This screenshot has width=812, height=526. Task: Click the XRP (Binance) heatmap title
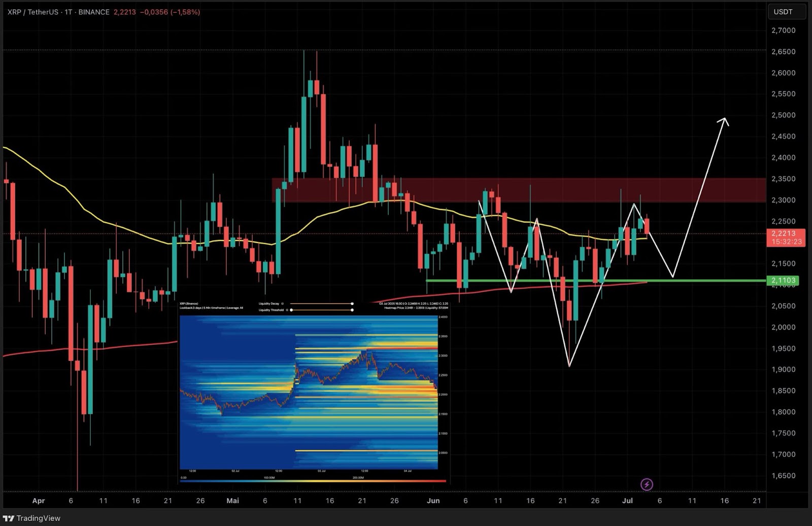[x=189, y=304]
